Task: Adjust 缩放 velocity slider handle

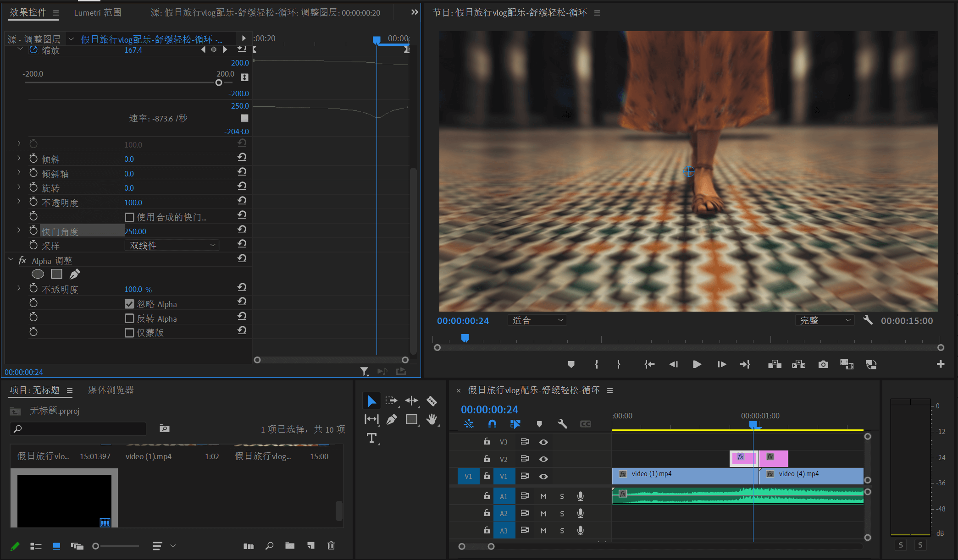Action: (x=219, y=82)
